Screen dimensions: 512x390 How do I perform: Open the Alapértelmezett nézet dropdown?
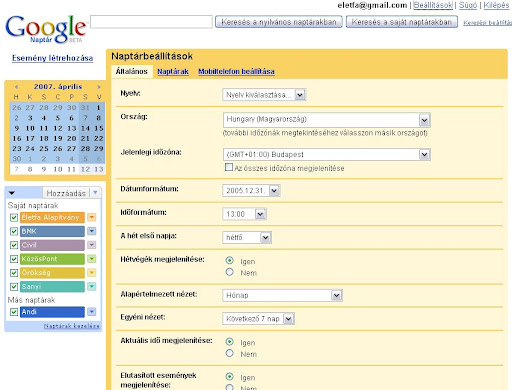coord(282,295)
